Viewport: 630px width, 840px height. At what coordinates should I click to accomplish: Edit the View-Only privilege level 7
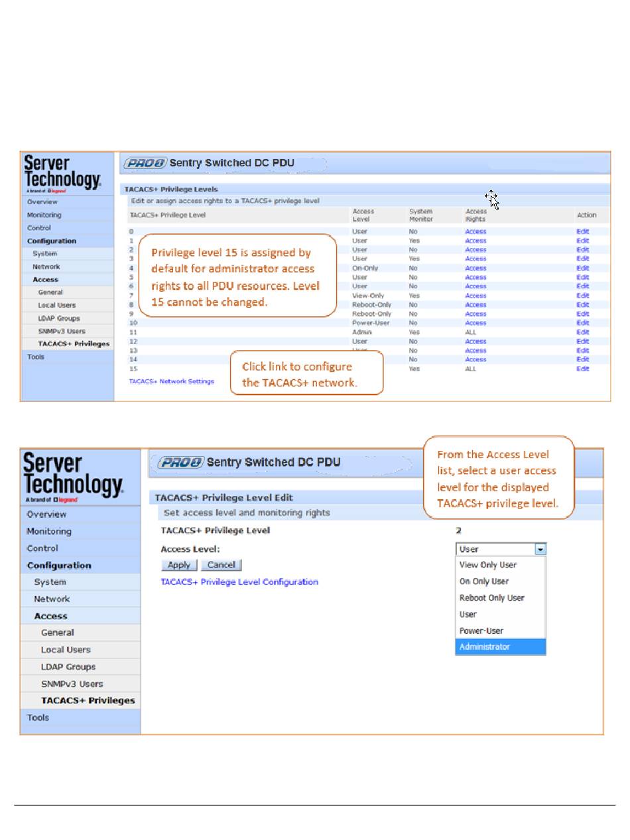[583, 296]
